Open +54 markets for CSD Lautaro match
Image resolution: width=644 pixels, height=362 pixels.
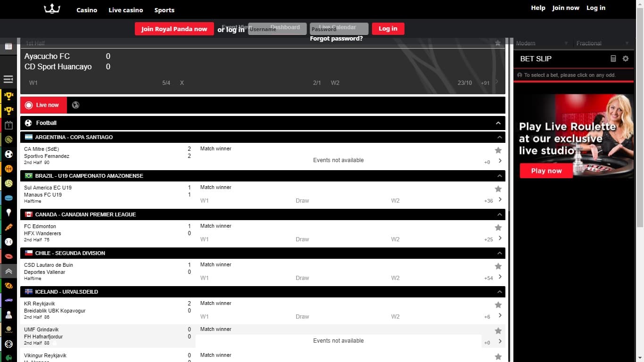488,278
